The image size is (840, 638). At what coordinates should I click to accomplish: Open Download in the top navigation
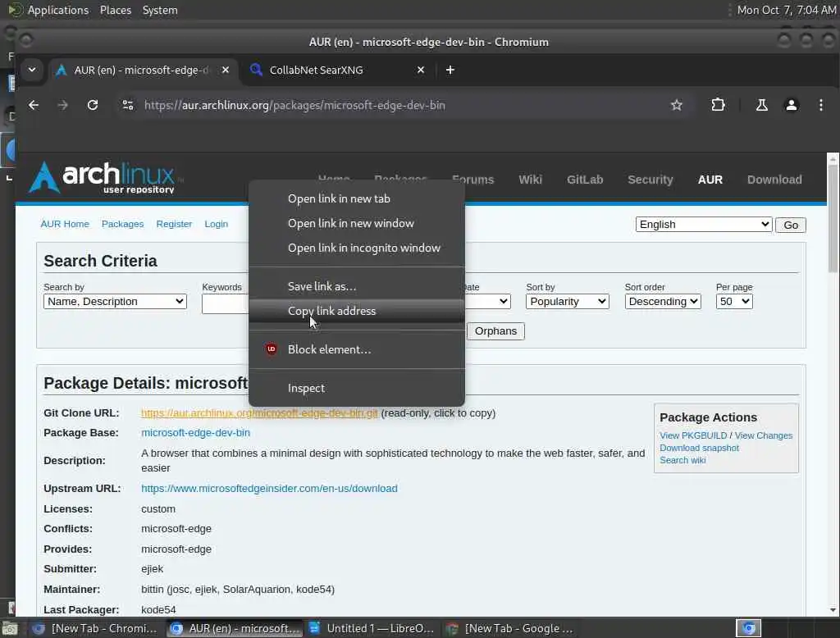tap(774, 180)
